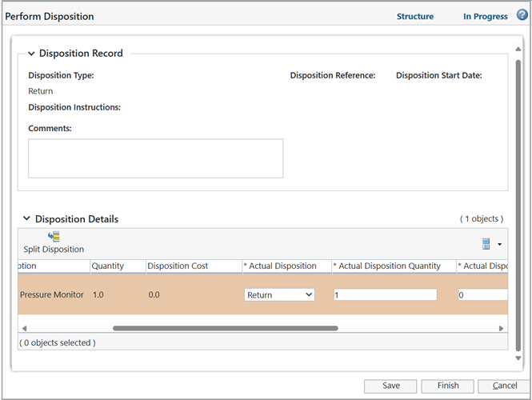Click the Split Disposition icon

tap(54, 237)
